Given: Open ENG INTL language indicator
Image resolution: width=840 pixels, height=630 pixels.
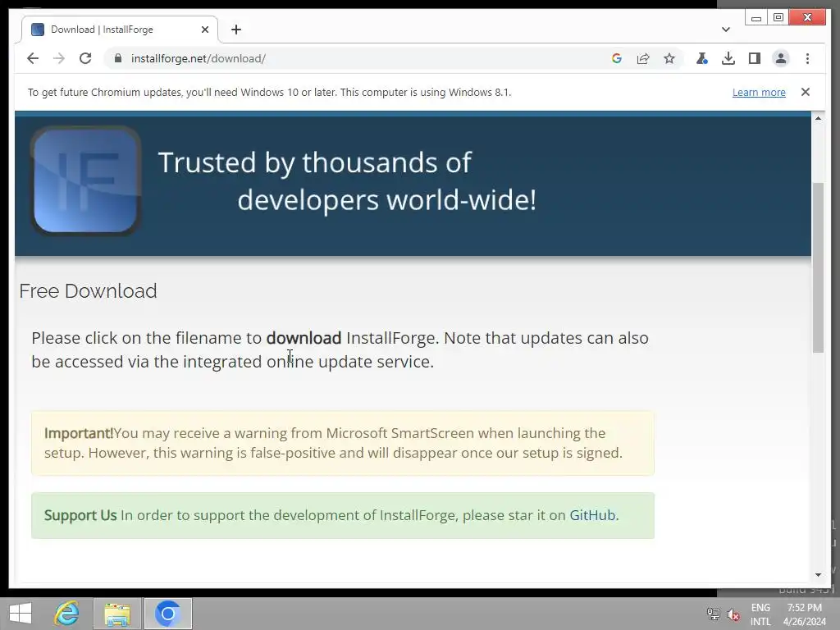Looking at the screenshot, I should (x=760, y=614).
